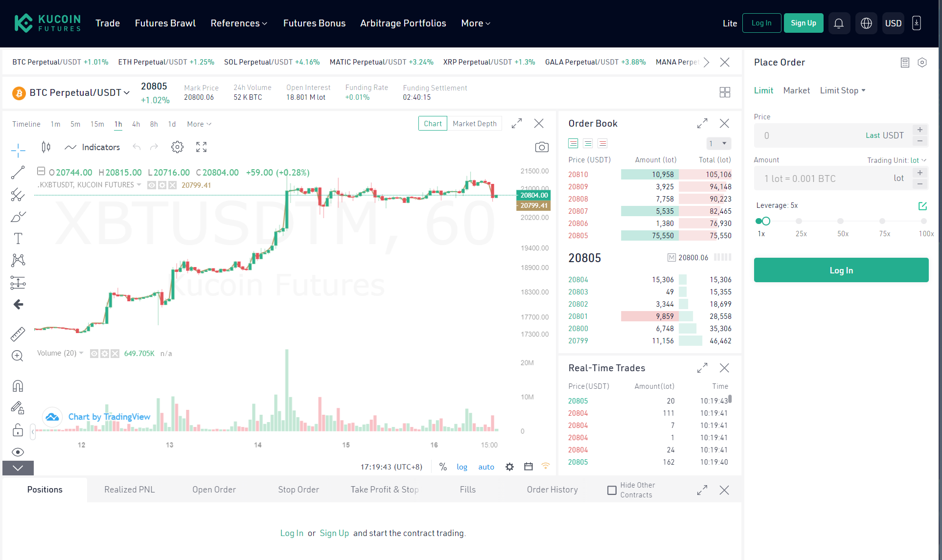
Task: Select the Text annotation tool
Action: click(x=18, y=238)
